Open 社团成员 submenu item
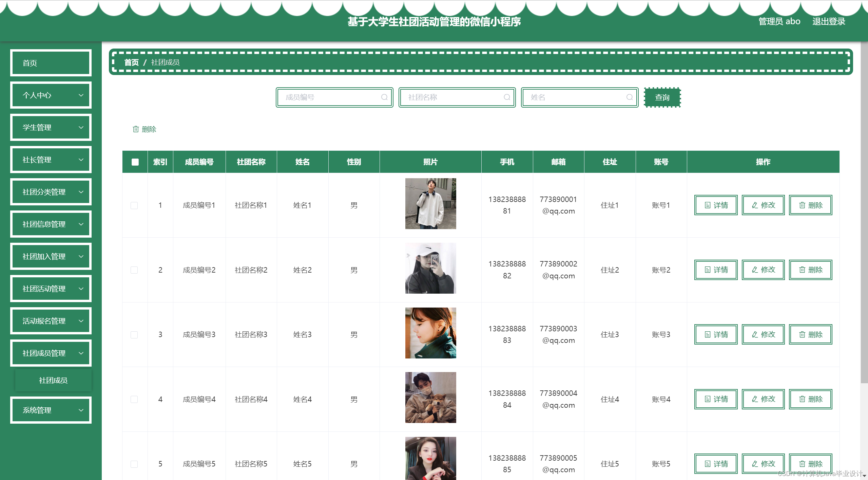868x480 pixels. coord(53,380)
